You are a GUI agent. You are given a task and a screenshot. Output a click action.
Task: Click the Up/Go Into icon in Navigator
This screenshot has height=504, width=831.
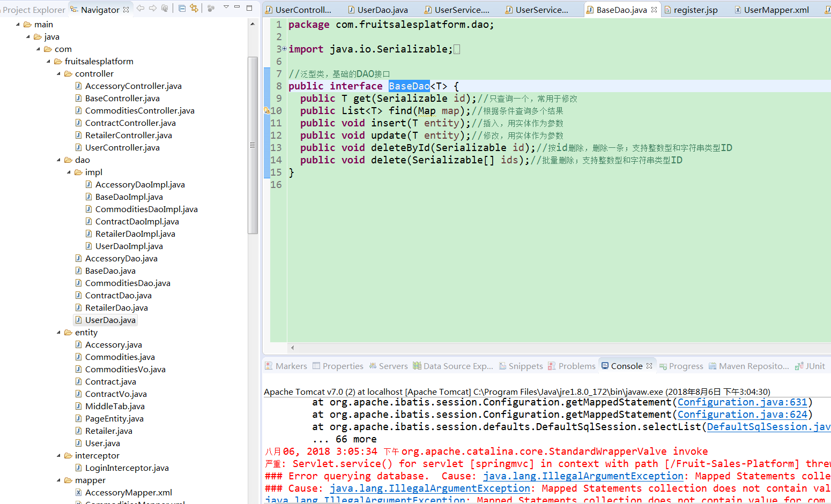(165, 8)
